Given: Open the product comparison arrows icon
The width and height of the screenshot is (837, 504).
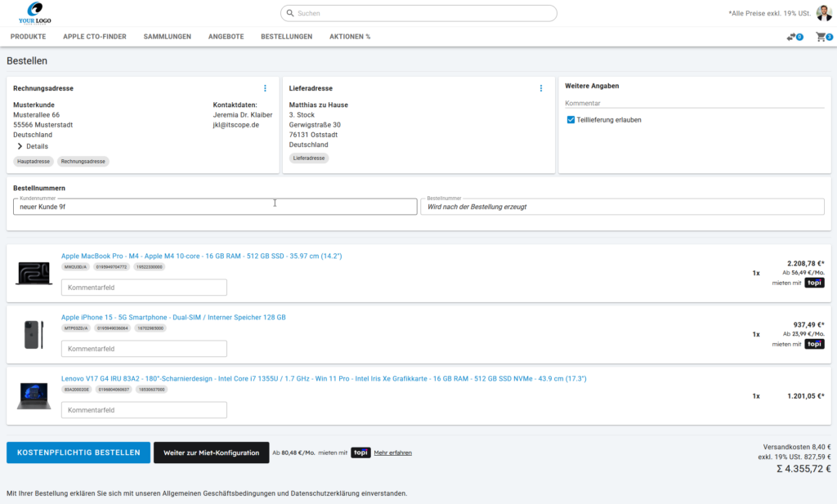Looking at the screenshot, I should 791,37.
